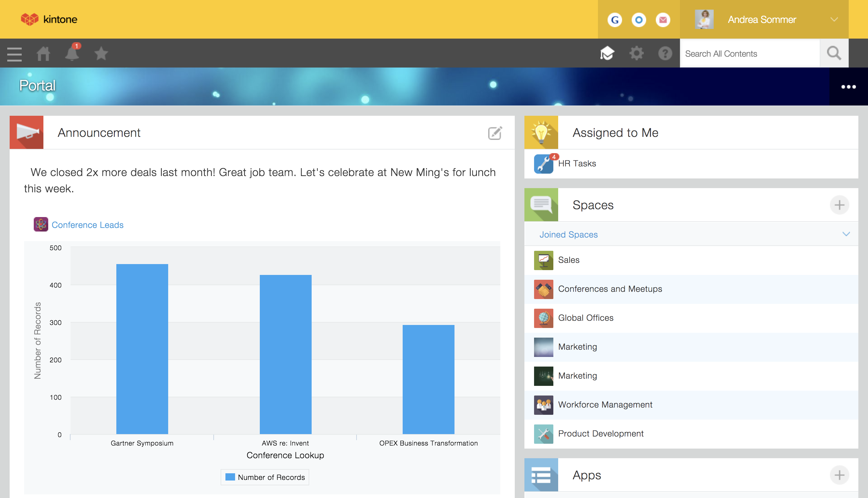Open the notifications bell
The height and width of the screenshot is (498, 868).
coord(72,54)
